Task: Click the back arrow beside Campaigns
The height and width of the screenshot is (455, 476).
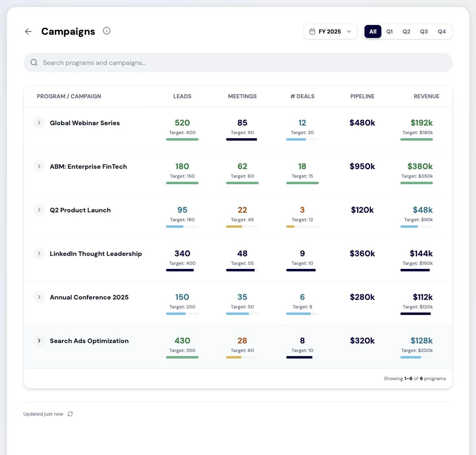Action: [28, 31]
